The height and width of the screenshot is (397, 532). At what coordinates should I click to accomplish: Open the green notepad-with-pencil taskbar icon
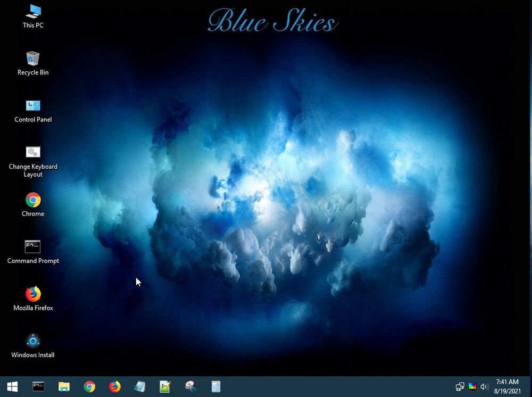coord(165,386)
